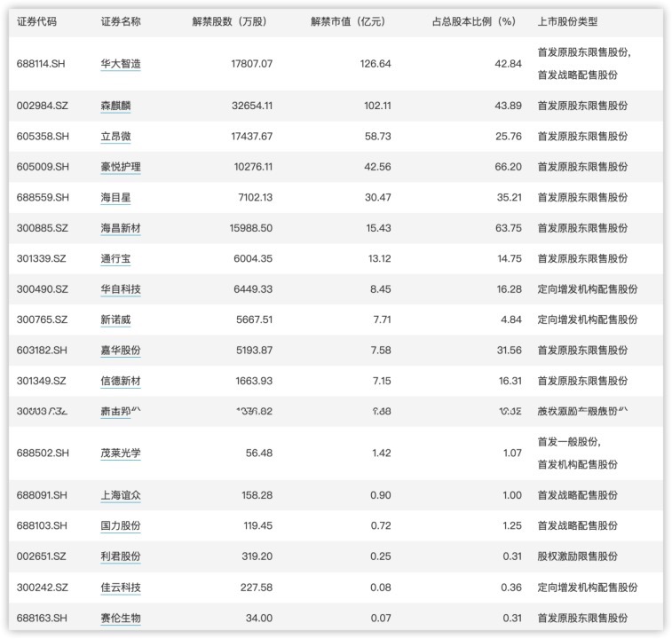672x639 pixels.
Task: Open the 赛伦生物 stock link
Action: coord(121,618)
